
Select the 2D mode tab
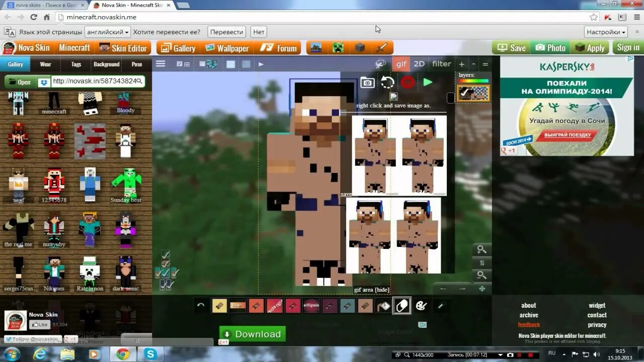(x=419, y=64)
